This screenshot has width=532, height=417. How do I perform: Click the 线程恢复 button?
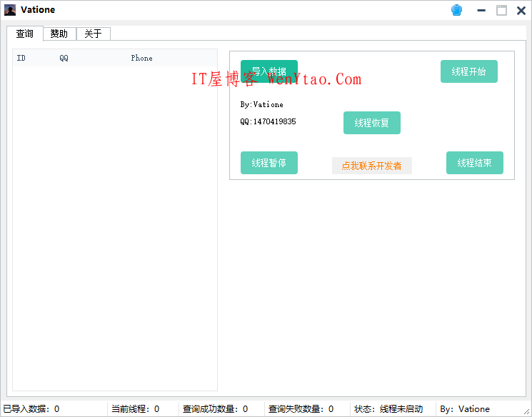372,123
